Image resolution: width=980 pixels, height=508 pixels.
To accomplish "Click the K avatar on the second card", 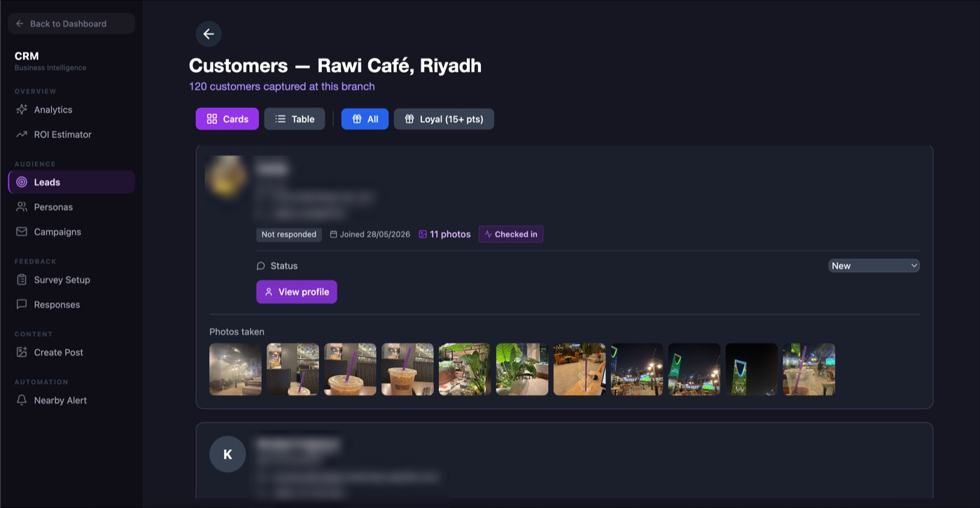I will coord(227,454).
